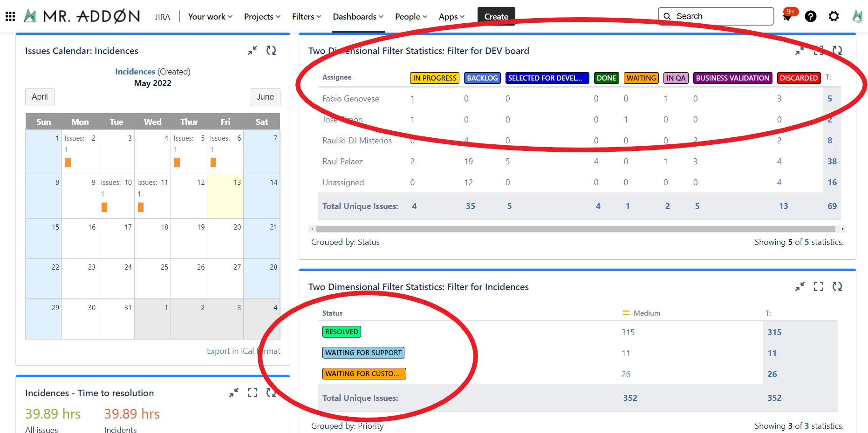Go to June in the calendar
This screenshot has width=868, height=433.
265,97
